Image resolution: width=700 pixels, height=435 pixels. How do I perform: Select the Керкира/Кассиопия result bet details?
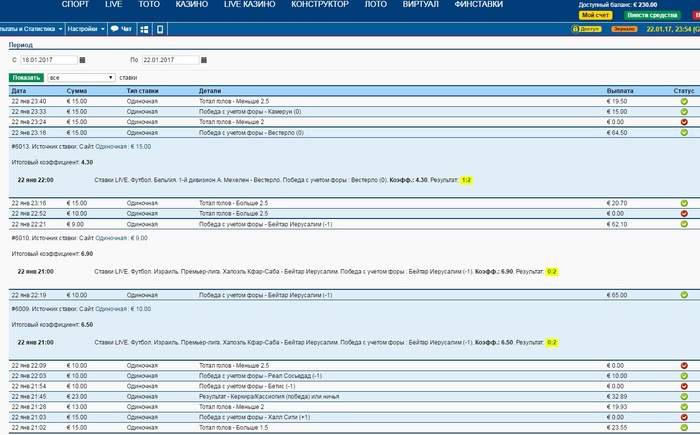(269, 397)
